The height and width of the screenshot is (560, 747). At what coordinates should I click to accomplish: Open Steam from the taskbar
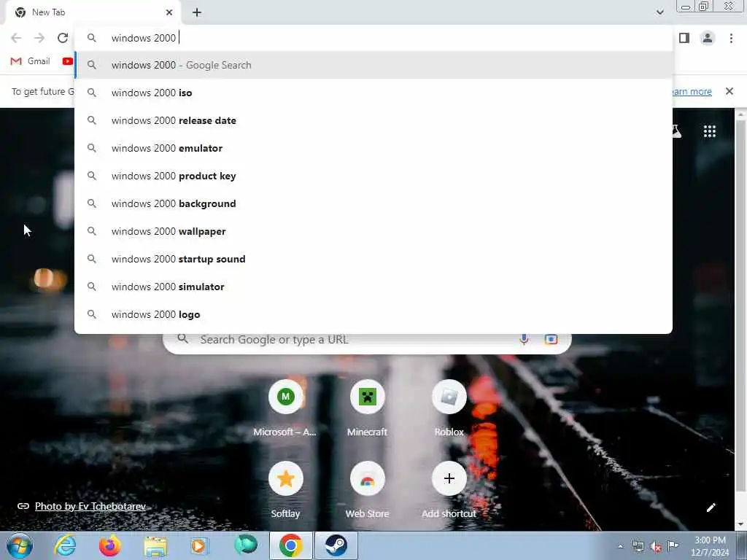coord(336,545)
